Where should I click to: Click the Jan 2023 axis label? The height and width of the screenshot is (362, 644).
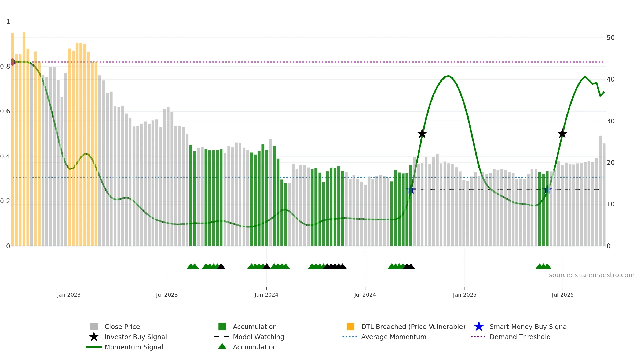(x=69, y=295)
